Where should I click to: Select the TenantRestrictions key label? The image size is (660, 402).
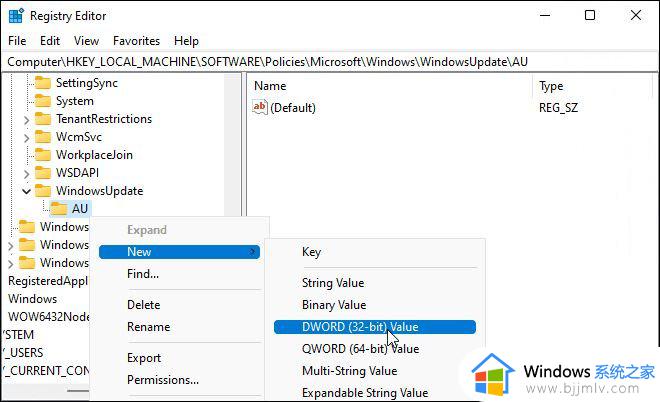104,119
